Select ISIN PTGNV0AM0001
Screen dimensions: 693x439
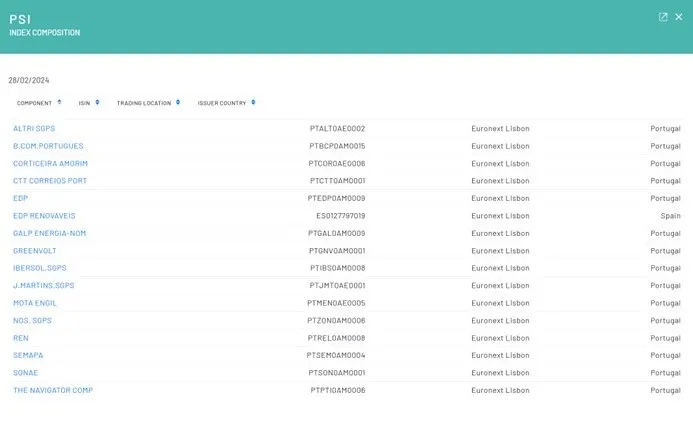point(337,251)
